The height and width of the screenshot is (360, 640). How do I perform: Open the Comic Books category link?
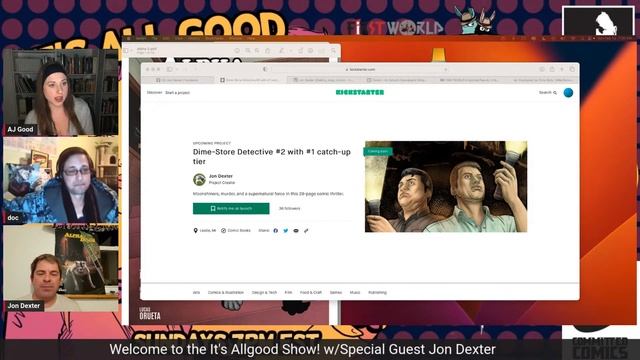tap(236, 231)
